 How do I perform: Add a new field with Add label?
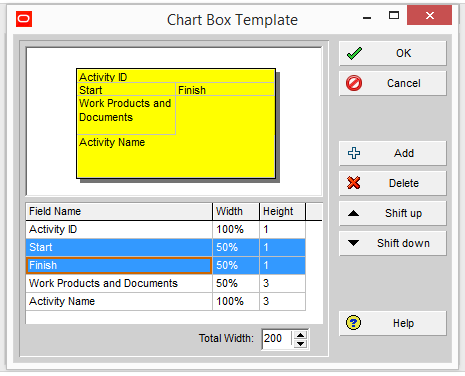coord(404,153)
